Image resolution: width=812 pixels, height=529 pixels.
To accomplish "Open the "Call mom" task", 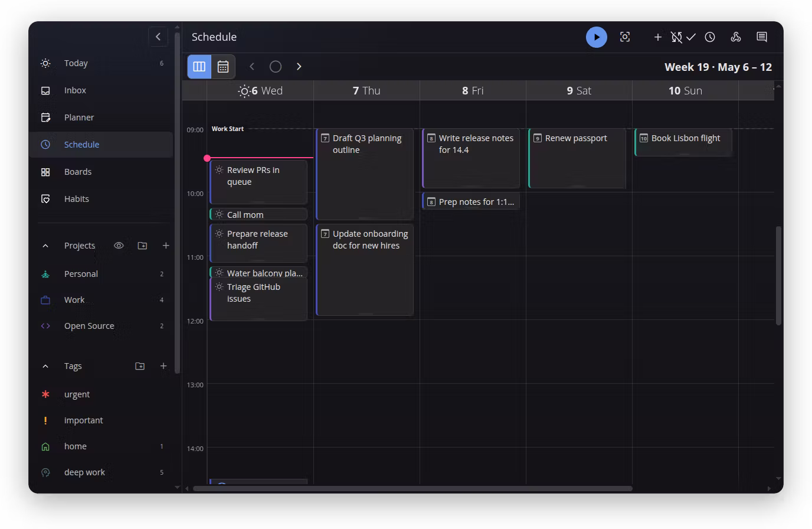I will click(258, 214).
